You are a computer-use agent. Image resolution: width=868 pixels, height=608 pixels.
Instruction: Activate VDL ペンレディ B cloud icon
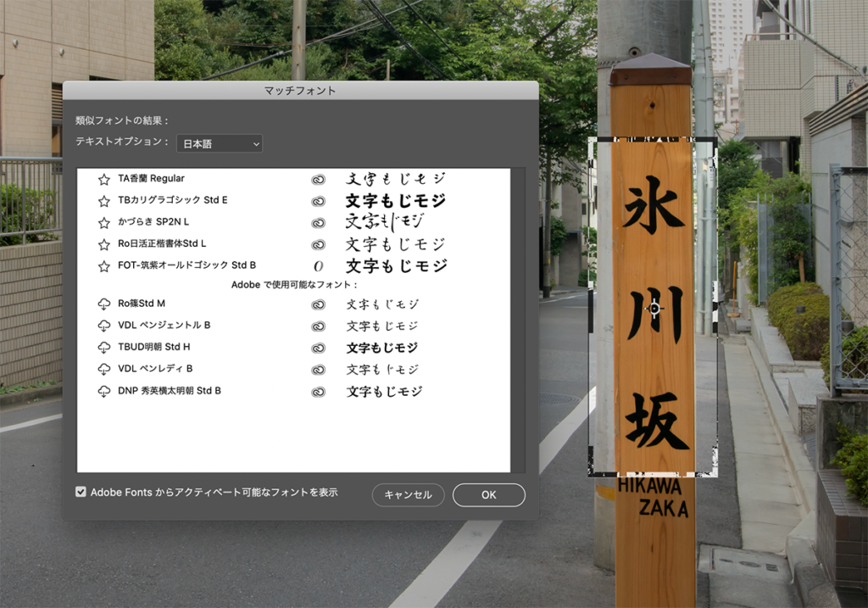pos(103,370)
